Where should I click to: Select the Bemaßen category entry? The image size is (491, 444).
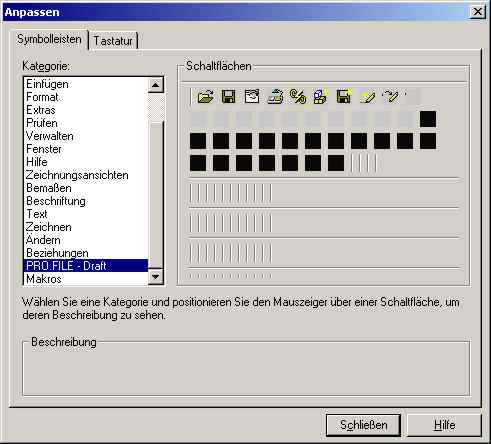(49, 188)
